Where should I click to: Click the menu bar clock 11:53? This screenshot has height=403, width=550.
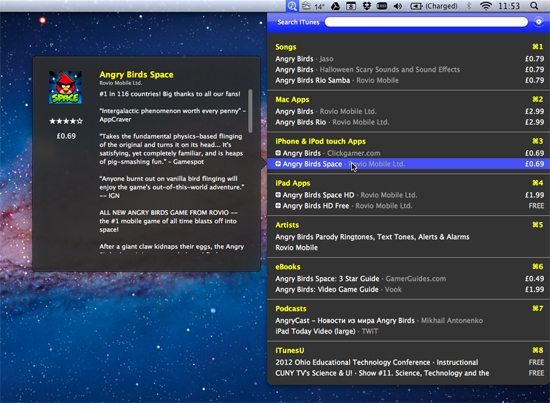tap(509, 6)
